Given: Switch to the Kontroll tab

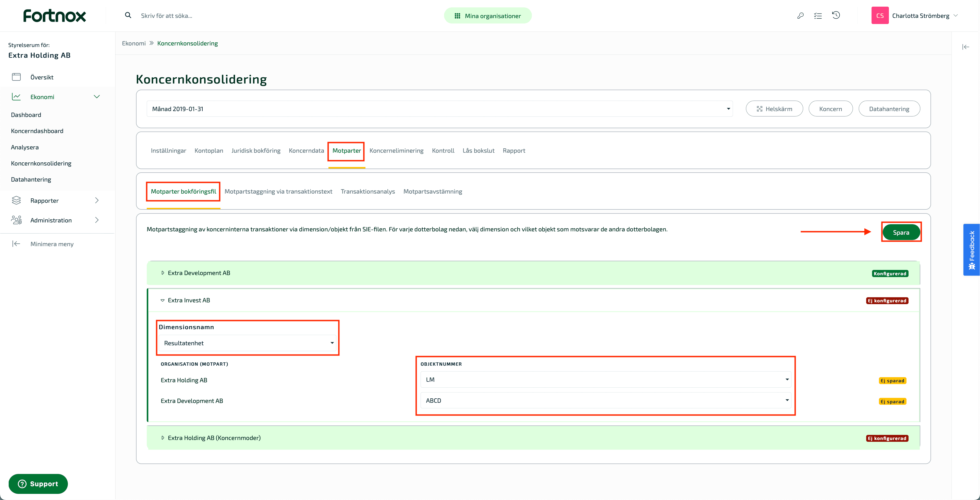Looking at the screenshot, I should (x=443, y=150).
